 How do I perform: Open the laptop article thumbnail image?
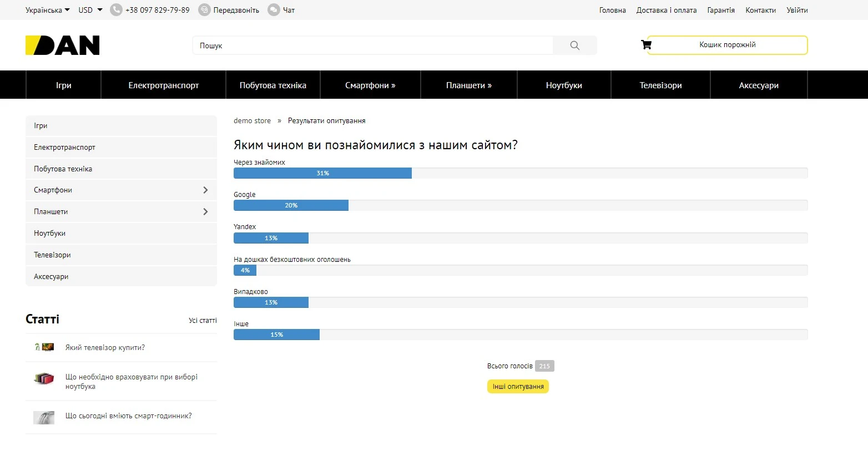(x=44, y=379)
